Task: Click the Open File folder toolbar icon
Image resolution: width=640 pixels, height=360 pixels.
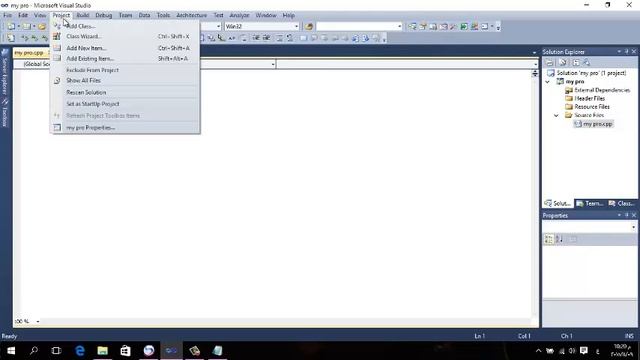Action: pos(42,27)
